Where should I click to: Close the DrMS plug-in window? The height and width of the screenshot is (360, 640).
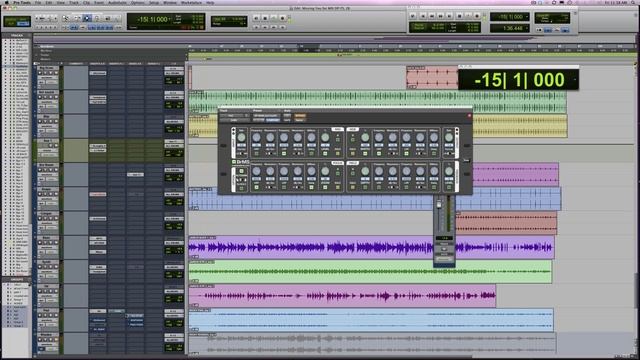[470, 116]
